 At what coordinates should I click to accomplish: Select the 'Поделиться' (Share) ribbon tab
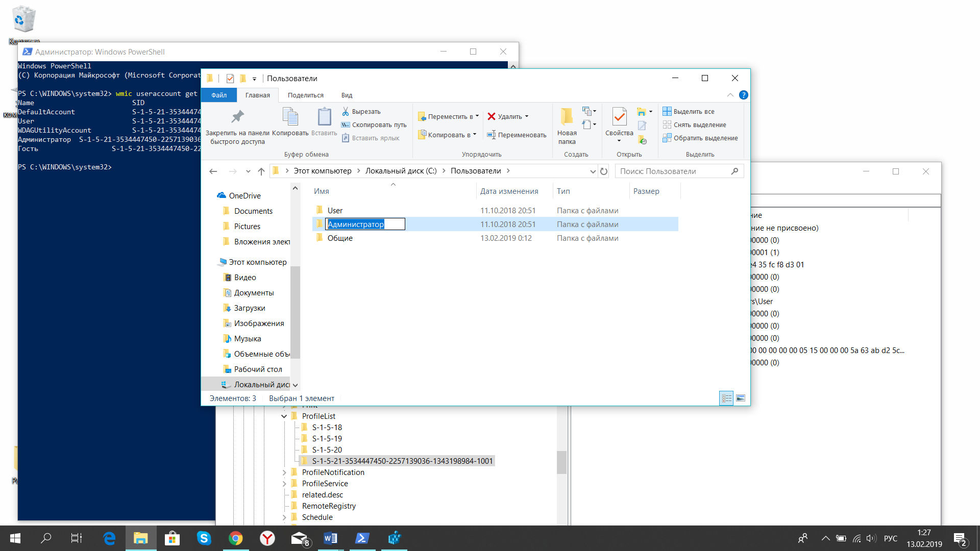pyautogui.click(x=306, y=95)
